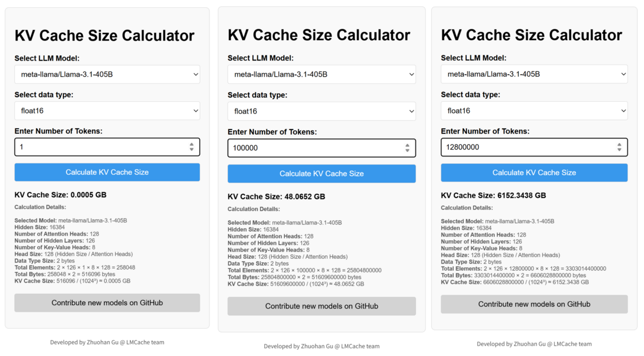
Task: Increase the token count stepper showing 12800000
Action: pos(620,144)
